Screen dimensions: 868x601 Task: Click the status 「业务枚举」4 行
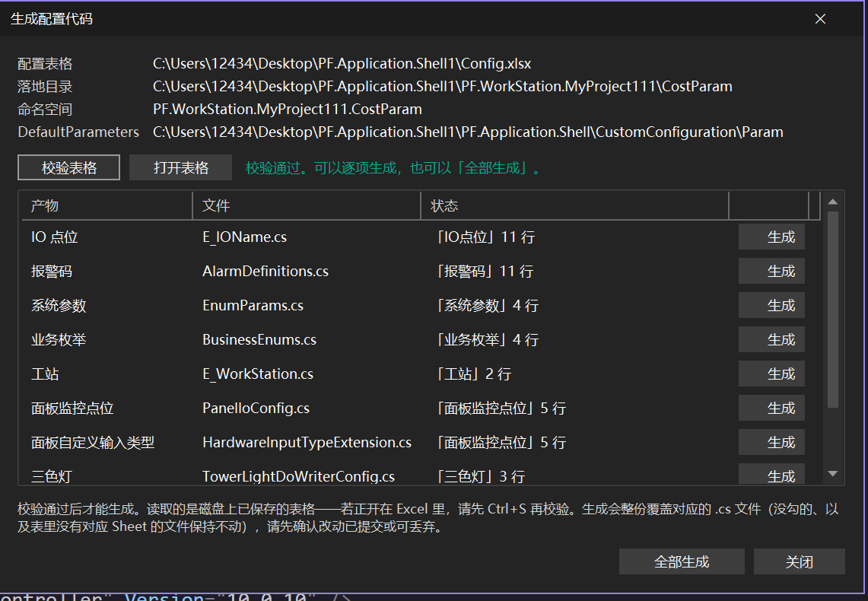coord(487,340)
